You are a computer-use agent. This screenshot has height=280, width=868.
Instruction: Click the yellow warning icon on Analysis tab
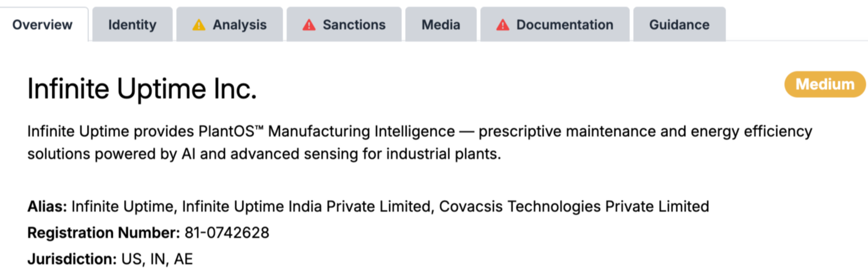click(199, 25)
